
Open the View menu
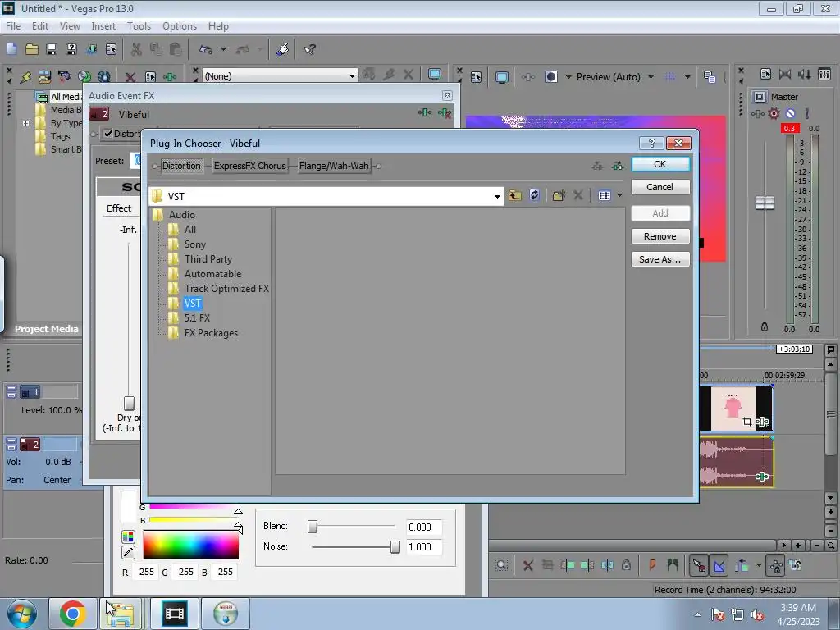click(70, 25)
